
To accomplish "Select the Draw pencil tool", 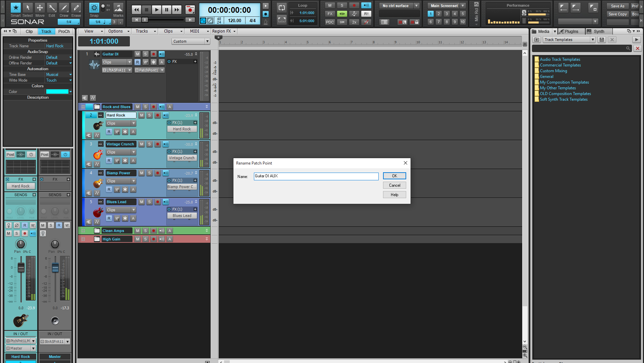I will coord(64,8).
